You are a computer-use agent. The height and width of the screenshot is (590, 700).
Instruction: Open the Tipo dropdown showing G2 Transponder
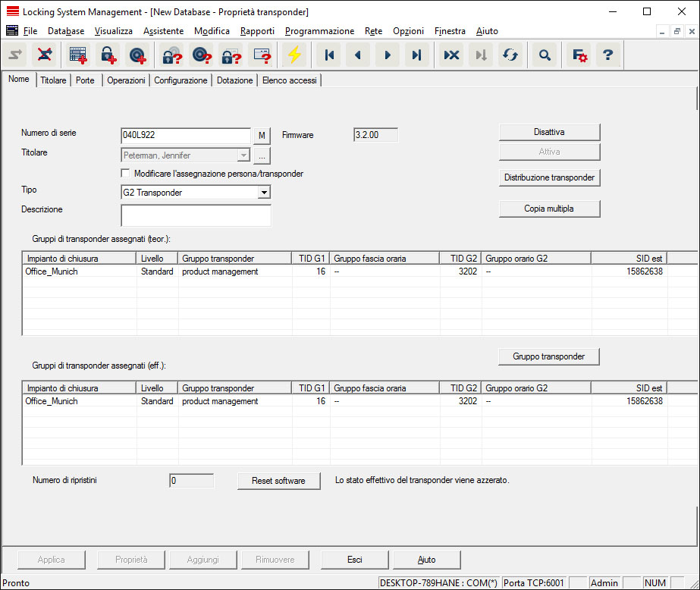click(x=263, y=193)
